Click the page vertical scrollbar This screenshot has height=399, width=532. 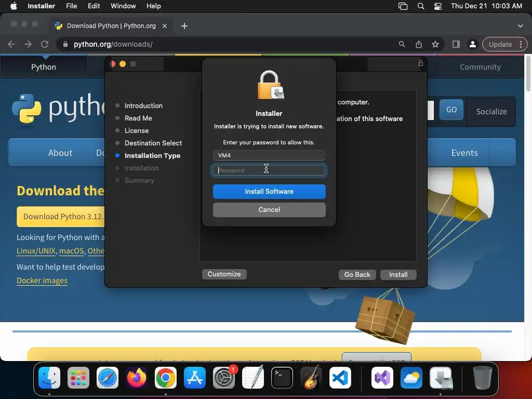[x=528, y=74]
